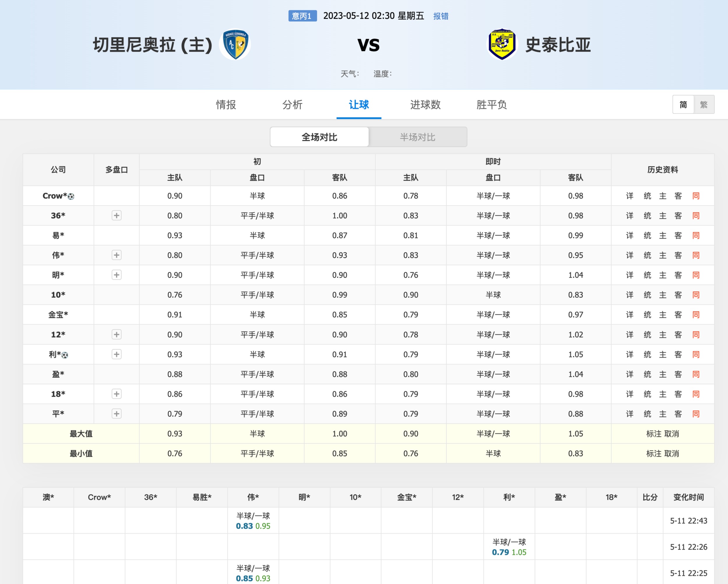This screenshot has width=728, height=584.
Task: Click the 切里尼奥拉 (主) team name
Action: coord(153,45)
